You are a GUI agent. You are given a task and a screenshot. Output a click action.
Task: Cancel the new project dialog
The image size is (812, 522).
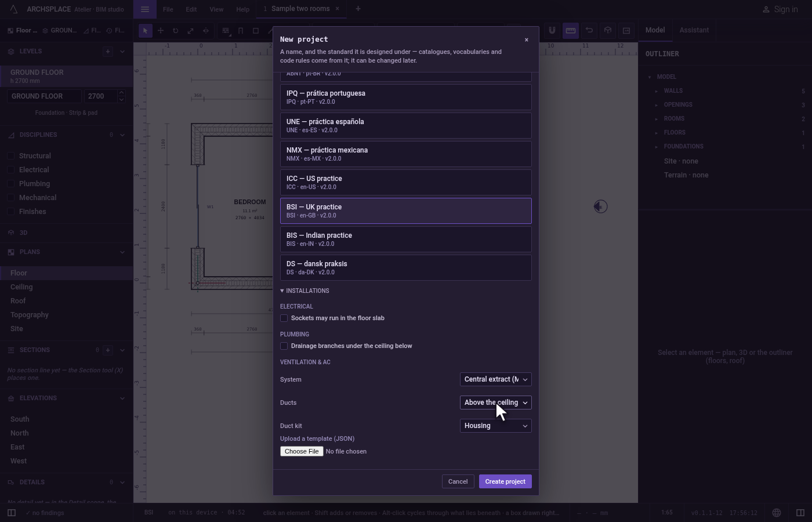coord(458,481)
